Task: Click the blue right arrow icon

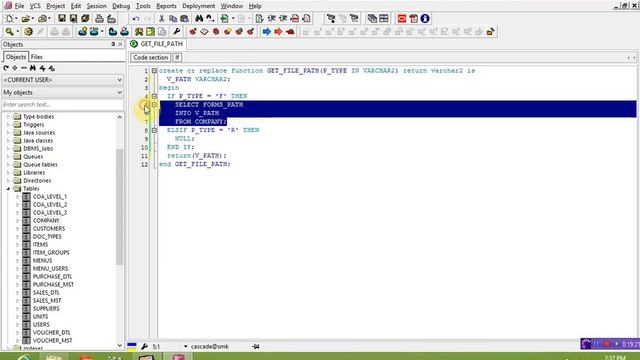Action: [267, 31]
